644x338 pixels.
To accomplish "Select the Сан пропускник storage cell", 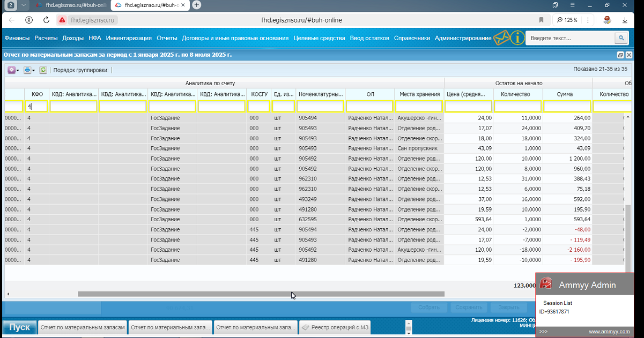I will tap(419, 148).
